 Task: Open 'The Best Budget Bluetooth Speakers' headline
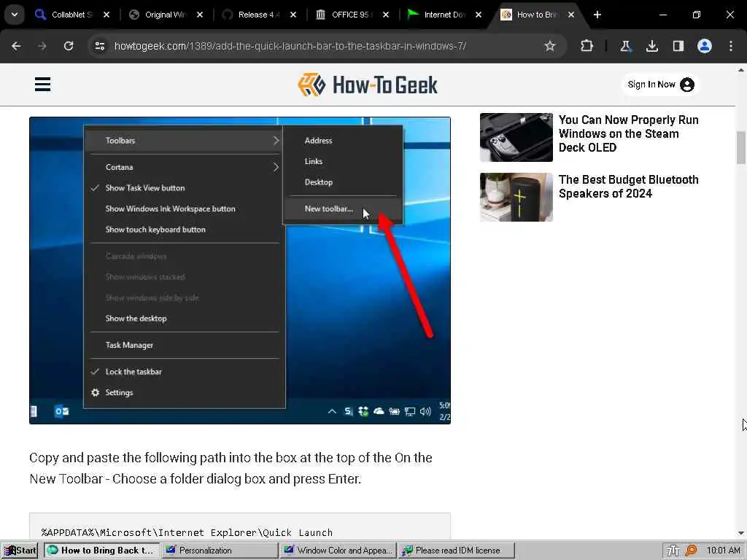pyautogui.click(x=628, y=187)
